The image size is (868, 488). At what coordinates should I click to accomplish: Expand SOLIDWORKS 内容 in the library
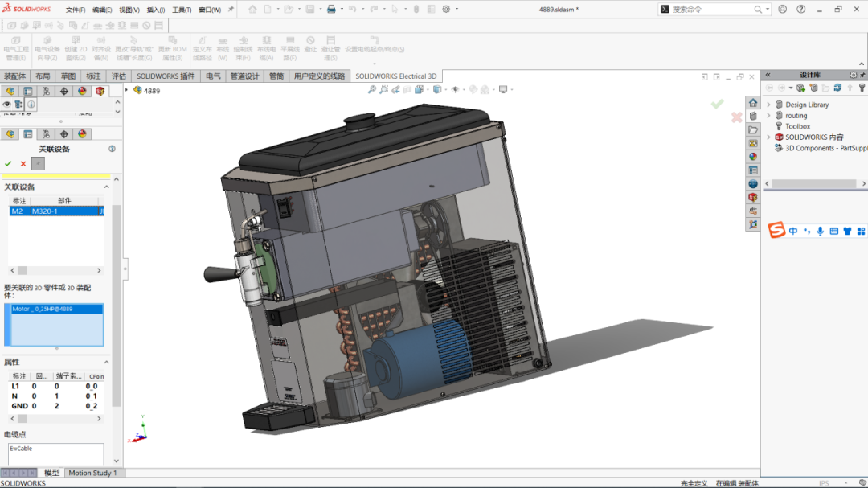(x=770, y=137)
